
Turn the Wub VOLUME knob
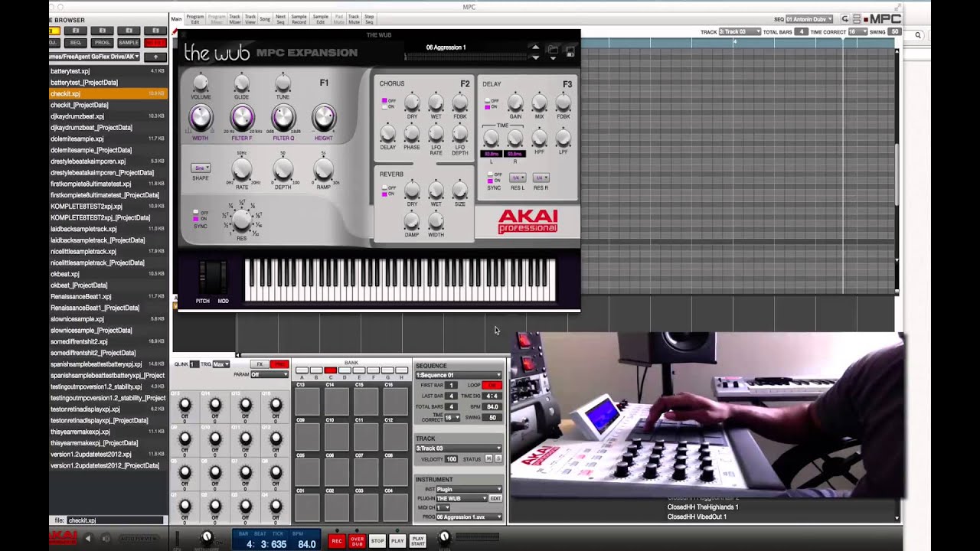(x=201, y=83)
